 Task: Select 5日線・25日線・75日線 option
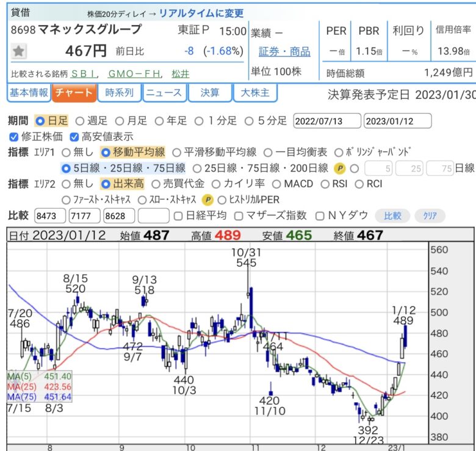[66, 168]
